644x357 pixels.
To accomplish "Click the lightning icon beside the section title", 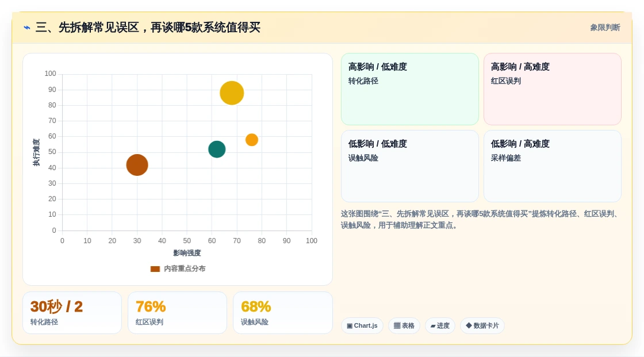I will pos(27,28).
